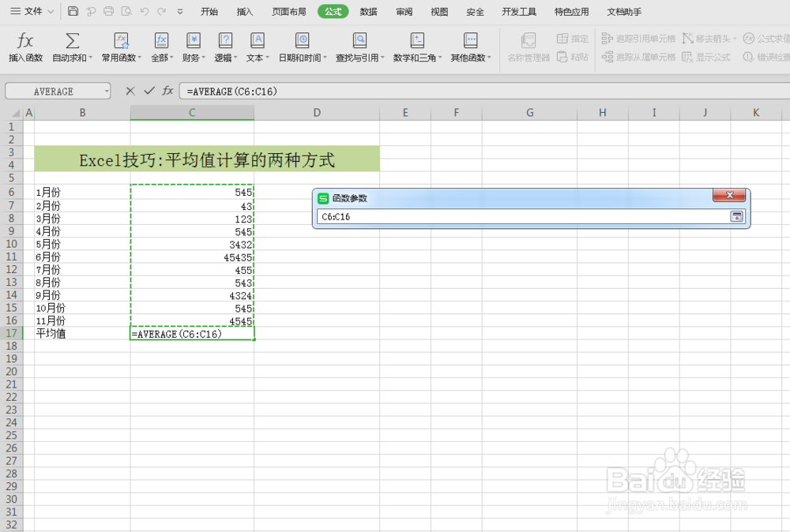
Task: Click the print icon in quick access toolbar
Action: pyautogui.click(x=108, y=11)
